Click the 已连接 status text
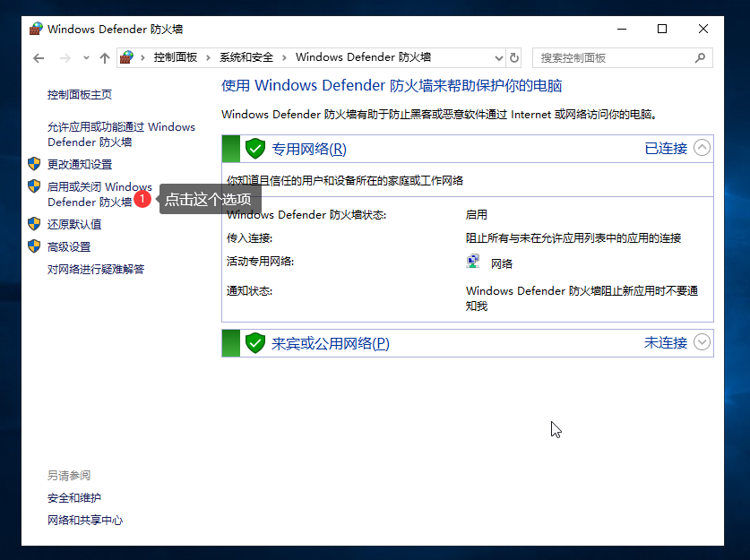750x560 pixels. pyautogui.click(x=666, y=148)
